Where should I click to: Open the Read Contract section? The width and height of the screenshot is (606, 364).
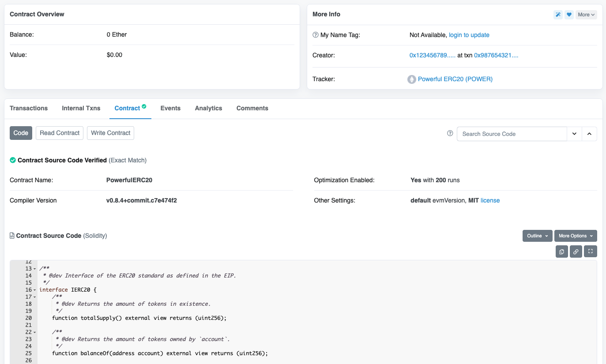pos(59,133)
